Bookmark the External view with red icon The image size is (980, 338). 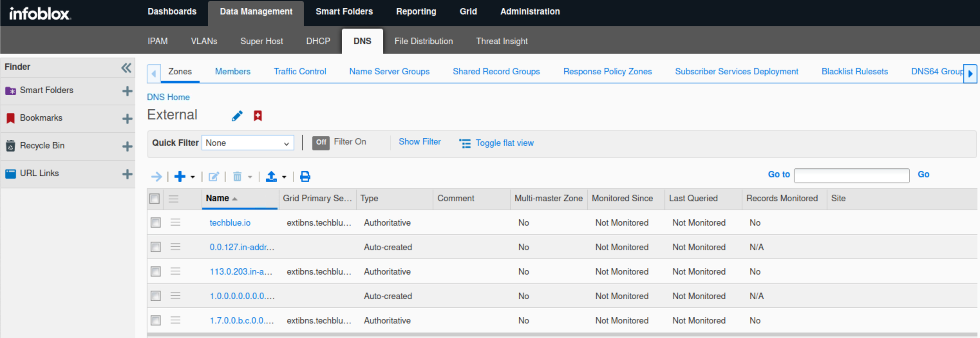(x=258, y=116)
